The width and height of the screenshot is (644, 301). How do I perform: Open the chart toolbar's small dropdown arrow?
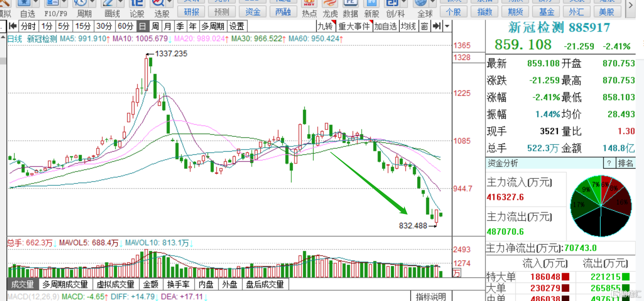(447, 26)
